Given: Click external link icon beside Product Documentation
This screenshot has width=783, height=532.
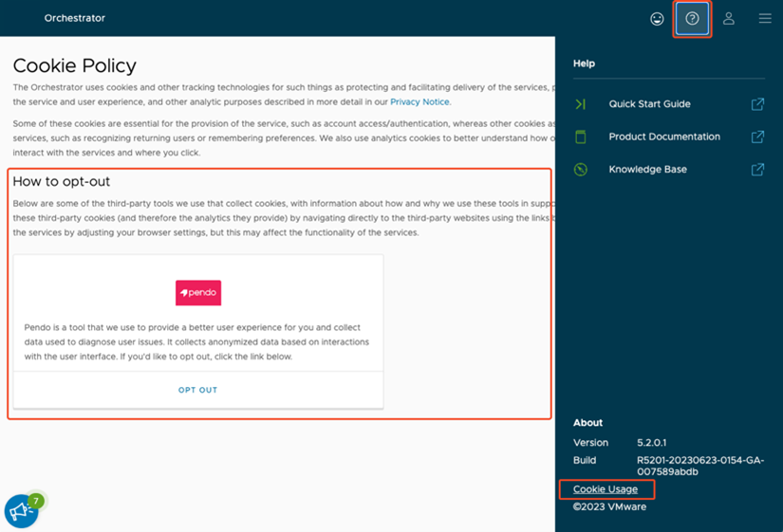Looking at the screenshot, I should 757,137.
